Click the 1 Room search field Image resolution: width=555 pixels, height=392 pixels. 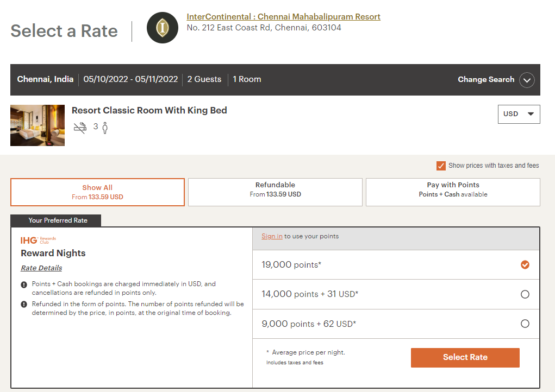click(x=247, y=79)
